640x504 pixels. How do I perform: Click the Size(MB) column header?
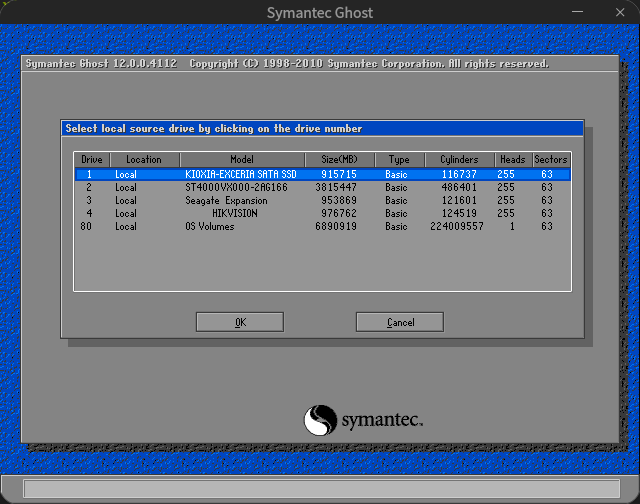pos(339,160)
